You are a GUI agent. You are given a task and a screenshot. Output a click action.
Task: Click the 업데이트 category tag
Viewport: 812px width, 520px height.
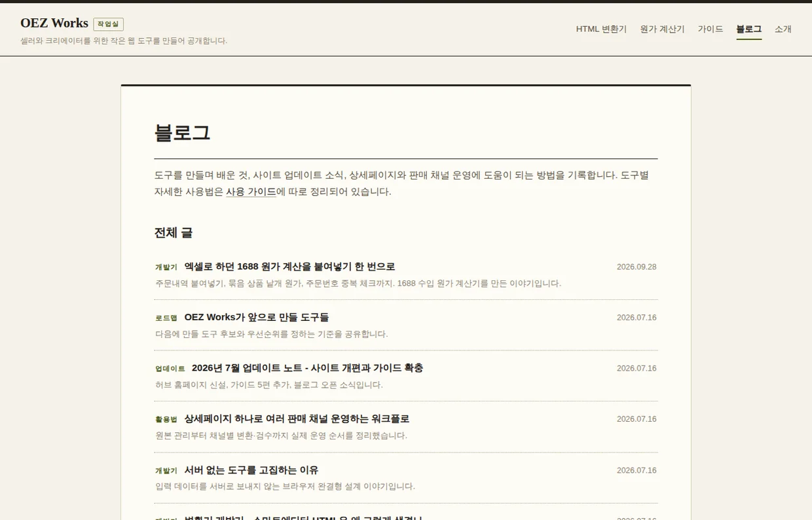(170, 369)
